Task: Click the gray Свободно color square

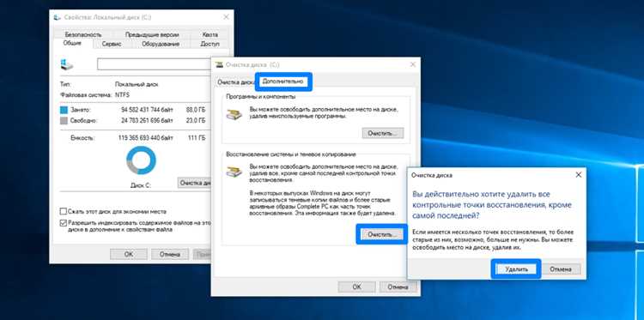Action: coord(64,121)
